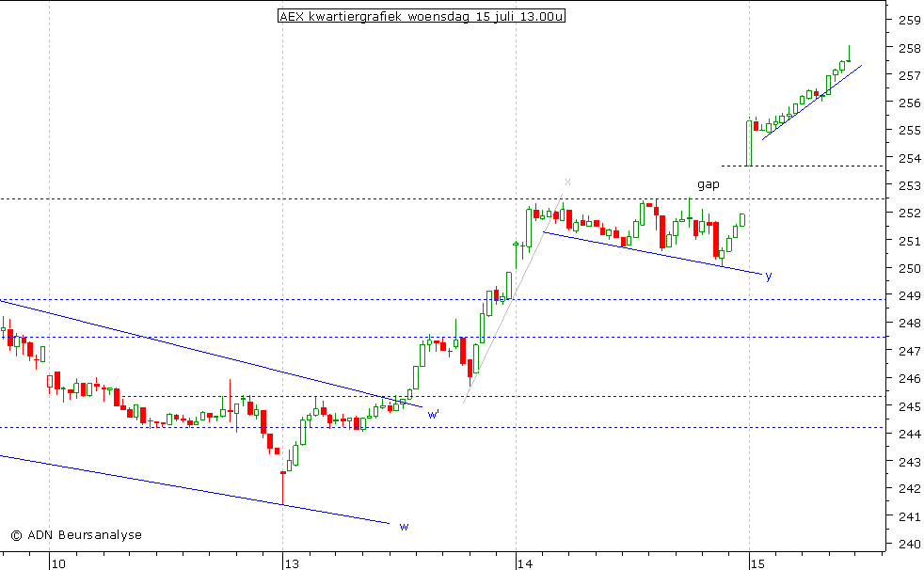Image resolution: width=924 pixels, height=570 pixels.
Task: Click the price label 259 on axis
Action: pyautogui.click(x=909, y=20)
